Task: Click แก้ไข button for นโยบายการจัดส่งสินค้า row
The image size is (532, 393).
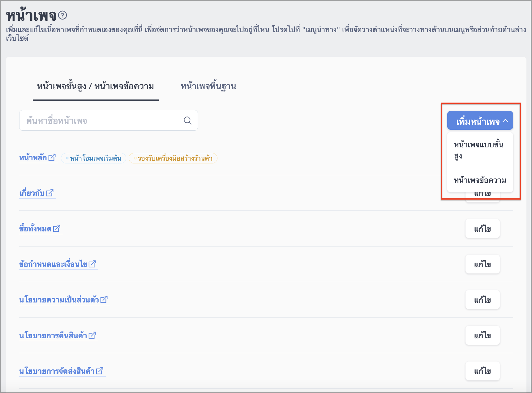Action: click(x=483, y=371)
